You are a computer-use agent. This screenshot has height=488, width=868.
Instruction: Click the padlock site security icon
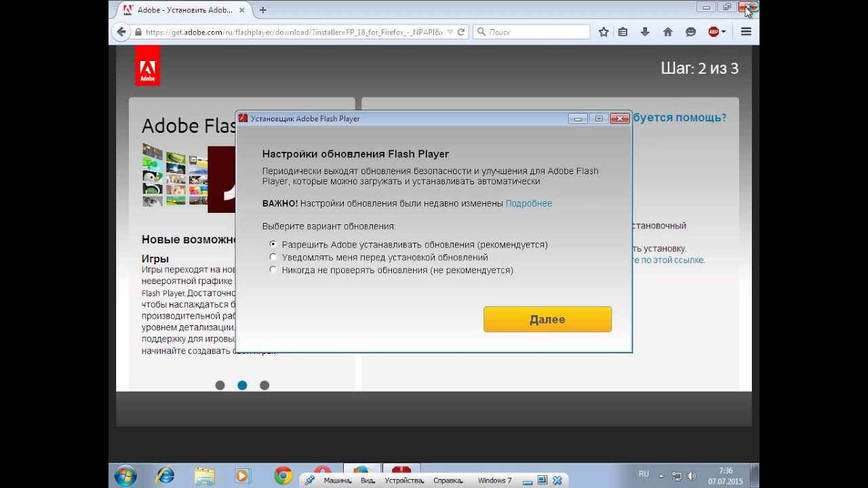(138, 32)
